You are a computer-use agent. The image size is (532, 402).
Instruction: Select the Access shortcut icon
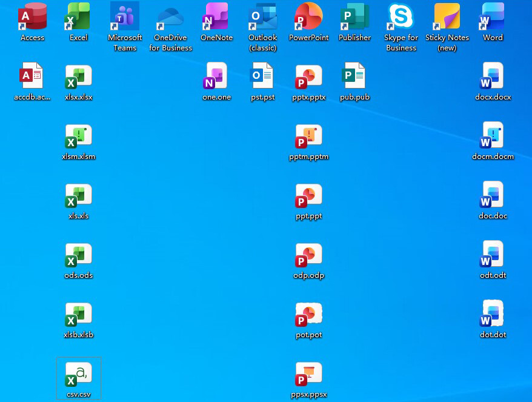[x=33, y=17]
